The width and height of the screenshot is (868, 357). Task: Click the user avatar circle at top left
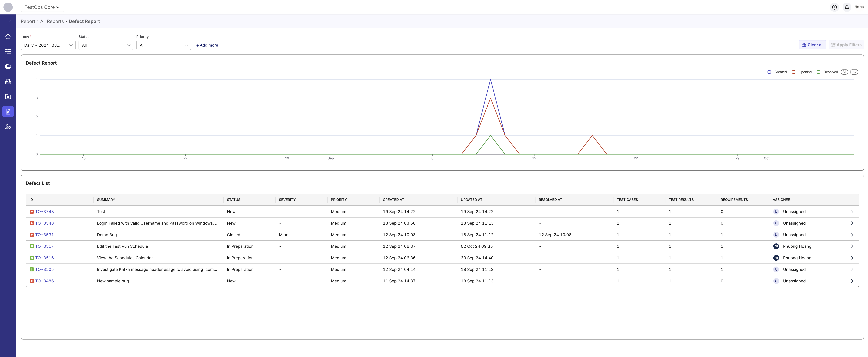coord(8,7)
